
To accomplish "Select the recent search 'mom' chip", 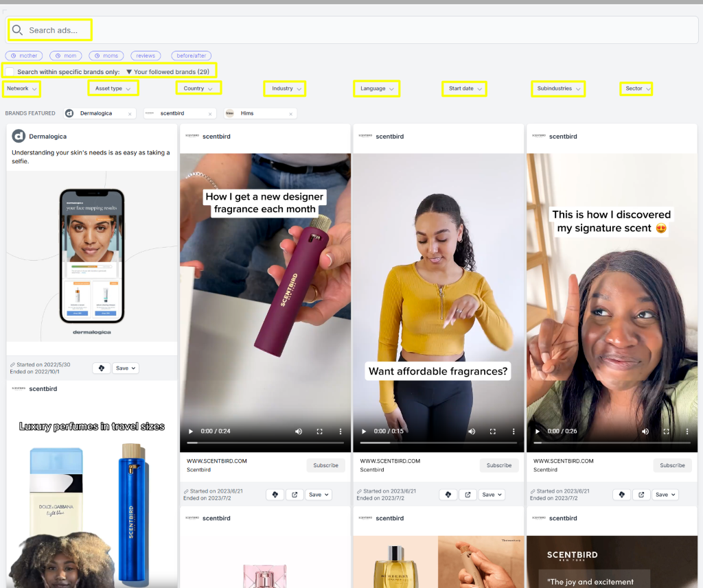I will (66, 56).
